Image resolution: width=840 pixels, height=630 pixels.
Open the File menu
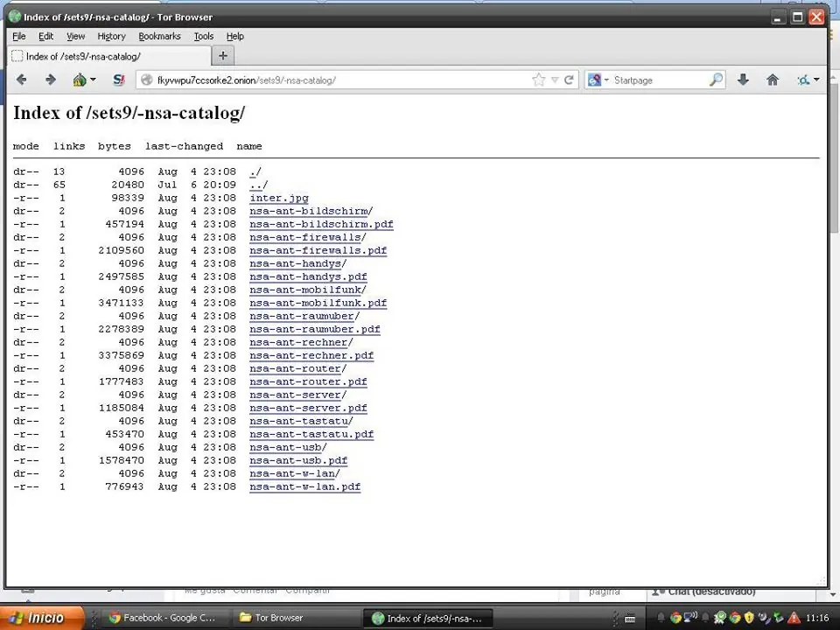tap(18, 37)
